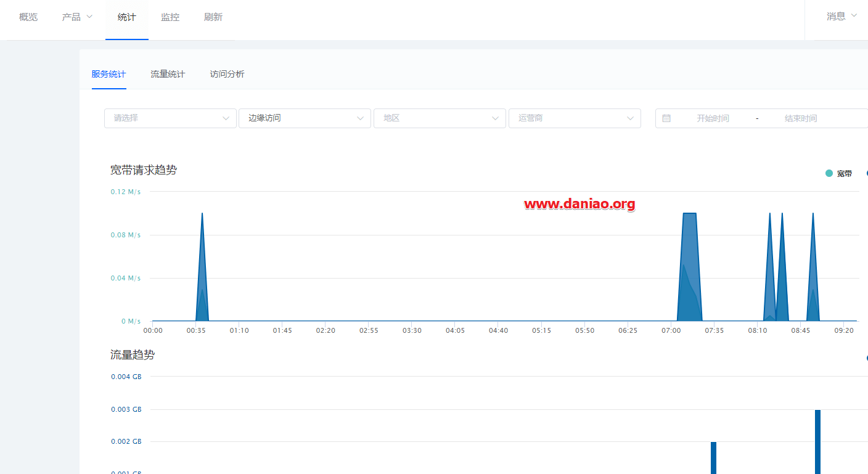
Task: Click the calendar icon in date range picker
Action: click(x=666, y=118)
